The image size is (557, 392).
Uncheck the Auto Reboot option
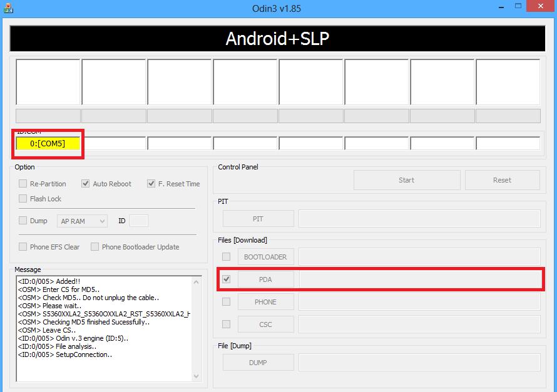(x=85, y=184)
